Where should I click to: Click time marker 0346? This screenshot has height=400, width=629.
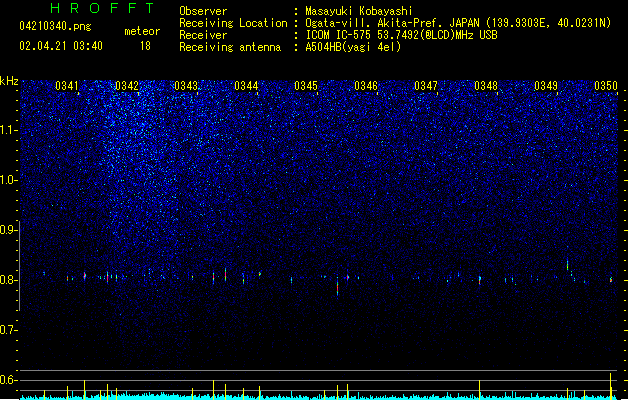366,86
